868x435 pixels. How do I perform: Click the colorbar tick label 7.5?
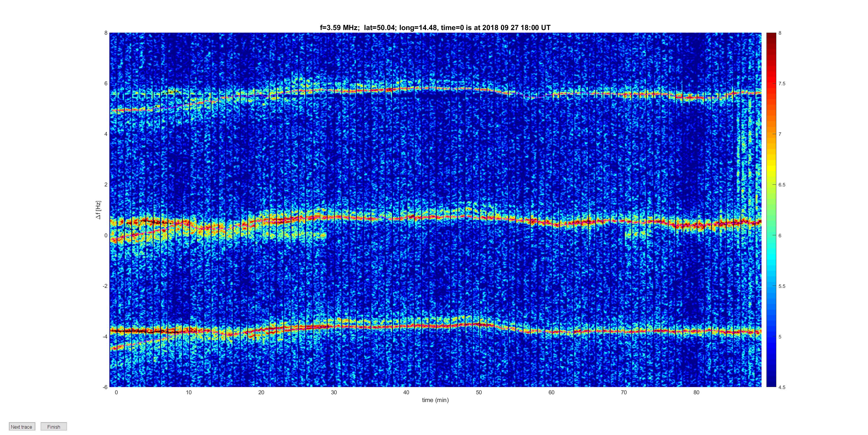782,84
